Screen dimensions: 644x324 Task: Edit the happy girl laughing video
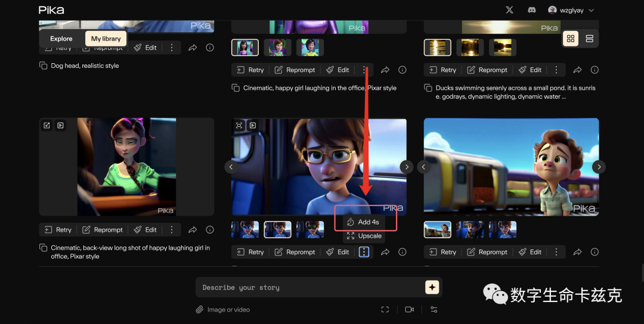[338, 70]
